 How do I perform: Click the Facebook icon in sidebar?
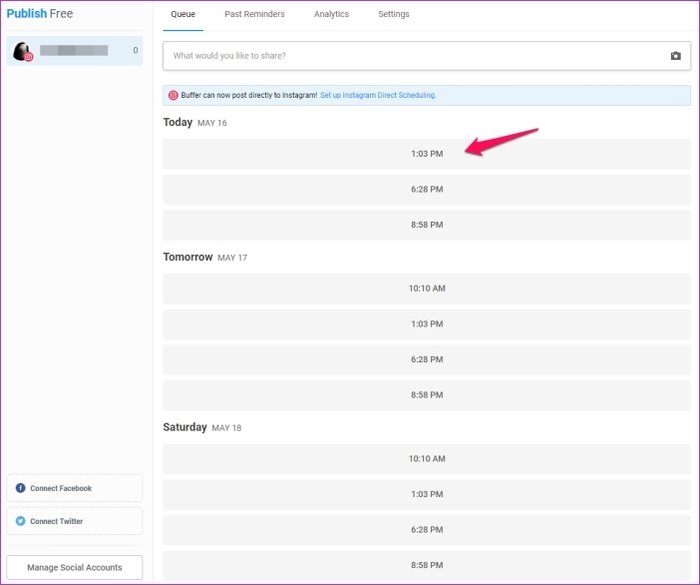coord(20,488)
